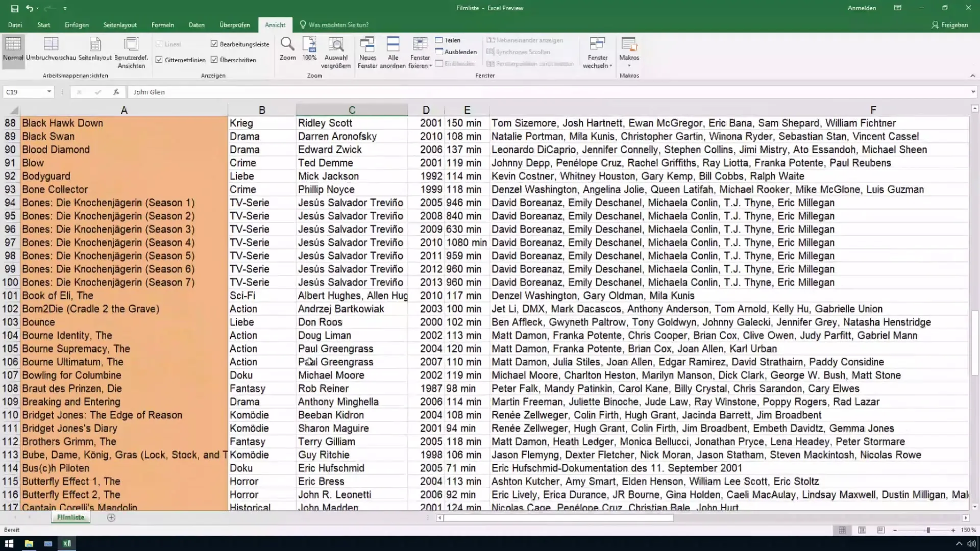Set zoom to 100%

pyautogui.click(x=309, y=49)
